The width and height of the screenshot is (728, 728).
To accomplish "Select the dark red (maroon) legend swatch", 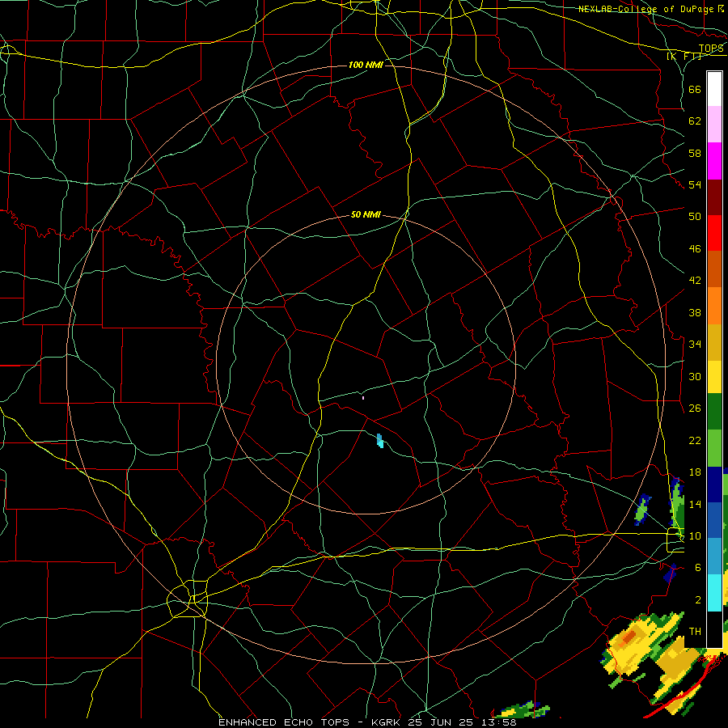I will point(714,197).
